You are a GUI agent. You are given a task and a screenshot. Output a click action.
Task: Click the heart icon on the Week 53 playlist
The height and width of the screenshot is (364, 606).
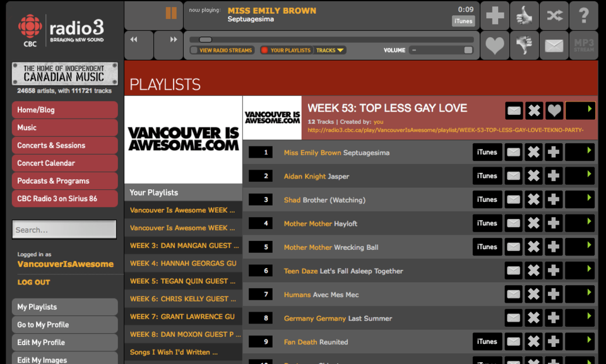(x=554, y=111)
